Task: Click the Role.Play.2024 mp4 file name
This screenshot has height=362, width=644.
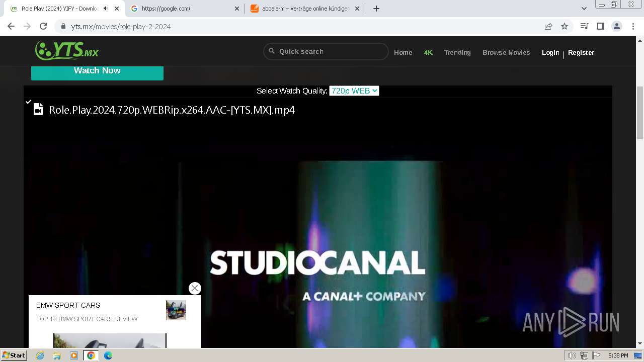Action: [172, 110]
